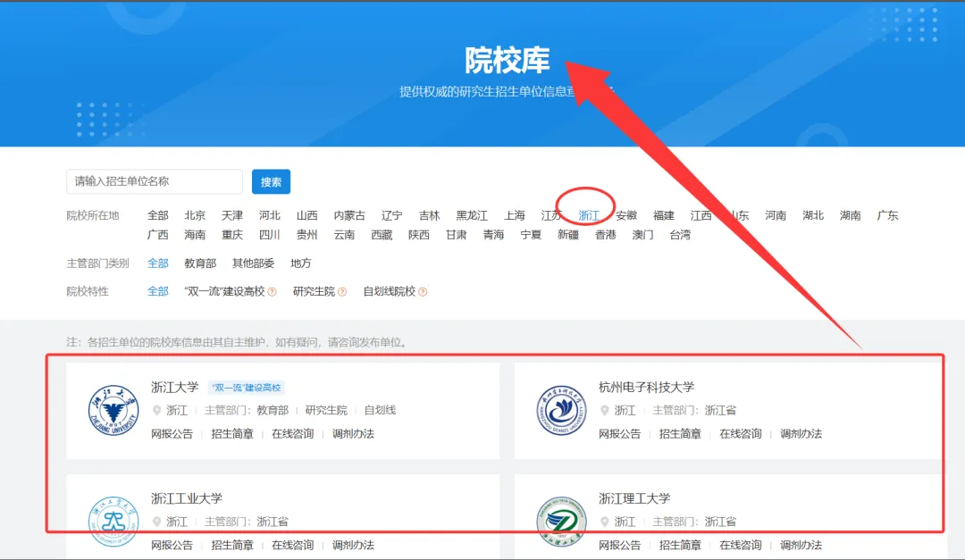Open 在线咨询 for 浙江理工大学

741,545
